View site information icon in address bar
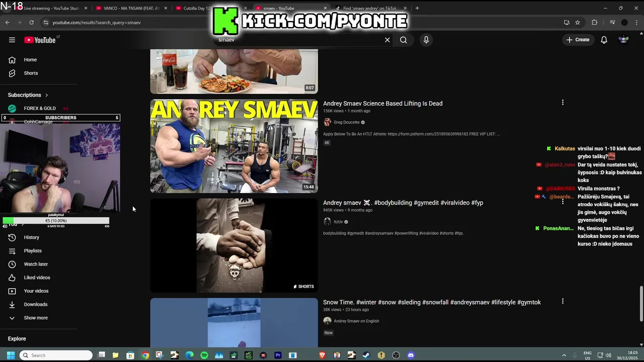The image size is (644, 362). [x=46, y=22]
